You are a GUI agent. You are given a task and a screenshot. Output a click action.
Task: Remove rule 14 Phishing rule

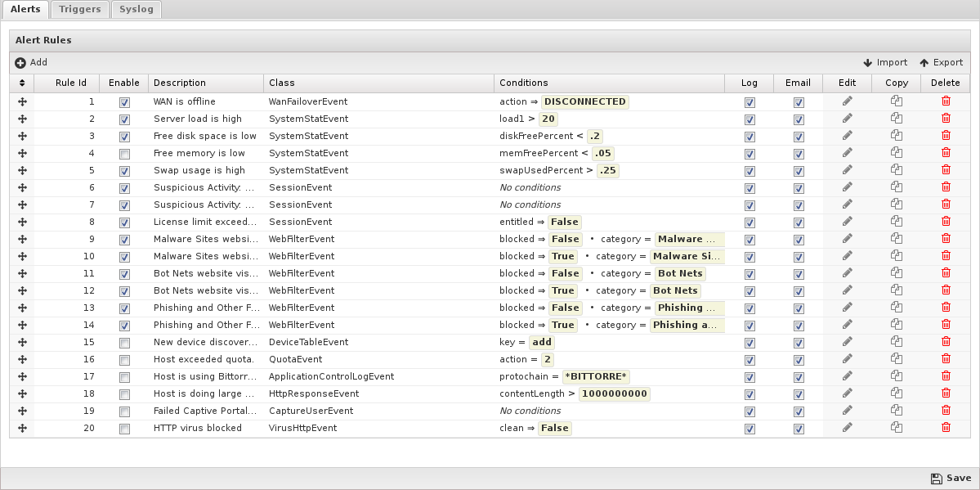click(946, 325)
